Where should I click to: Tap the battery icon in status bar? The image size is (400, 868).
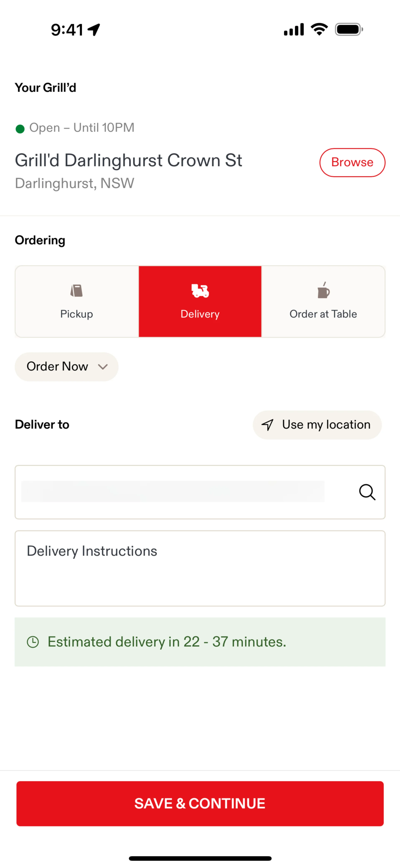coord(349,29)
